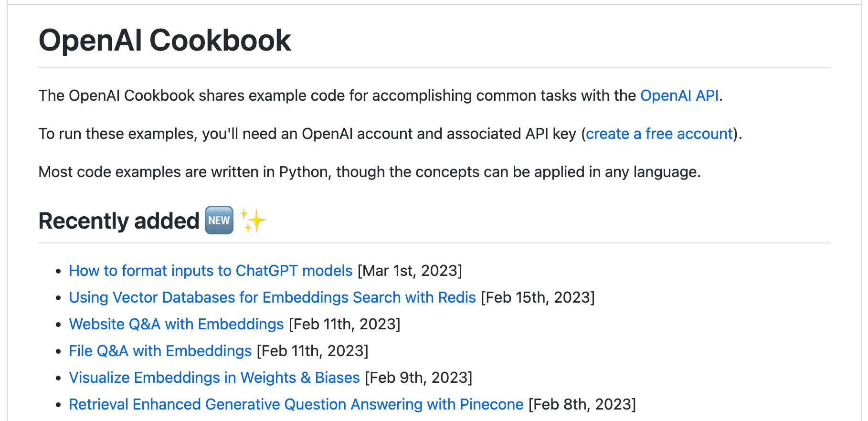Image resolution: width=868 pixels, height=421 pixels.
Task: Click the Feb 15th, 2023 date text
Action: [x=538, y=297]
